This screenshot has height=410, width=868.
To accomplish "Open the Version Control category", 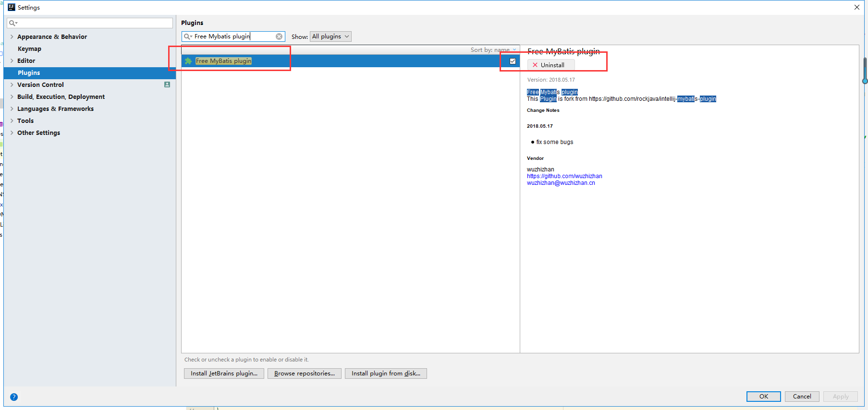I will tap(40, 84).
